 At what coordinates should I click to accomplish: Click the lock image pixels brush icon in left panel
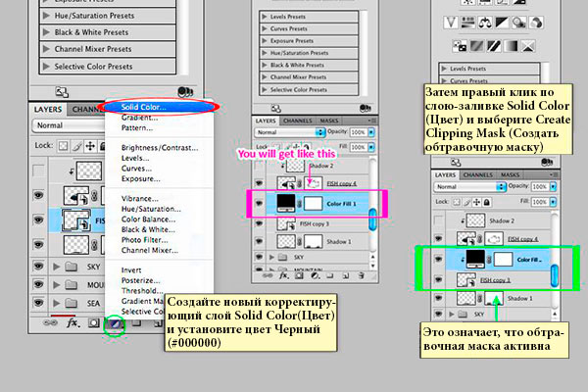coord(77,146)
